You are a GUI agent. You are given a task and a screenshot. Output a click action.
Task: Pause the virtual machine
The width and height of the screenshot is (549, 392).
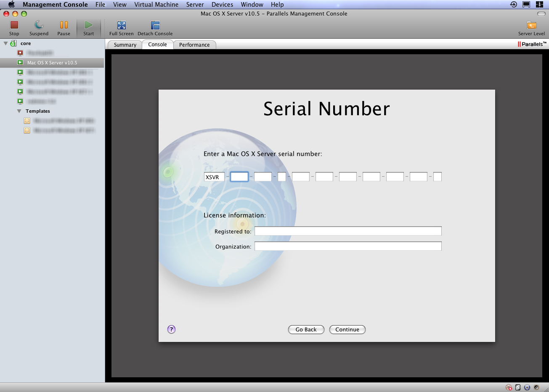[64, 25]
